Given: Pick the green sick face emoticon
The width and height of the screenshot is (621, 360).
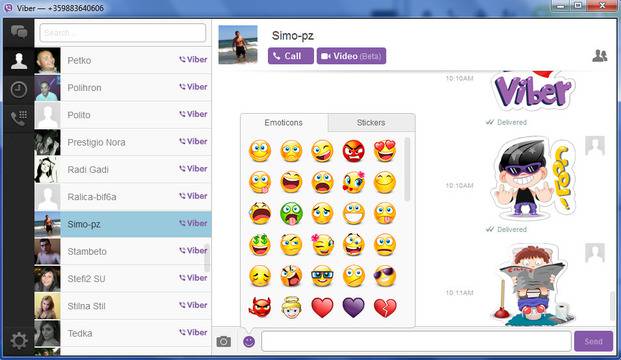Looking at the screenshot, I should pyautogui.click(x=291, y=213).
